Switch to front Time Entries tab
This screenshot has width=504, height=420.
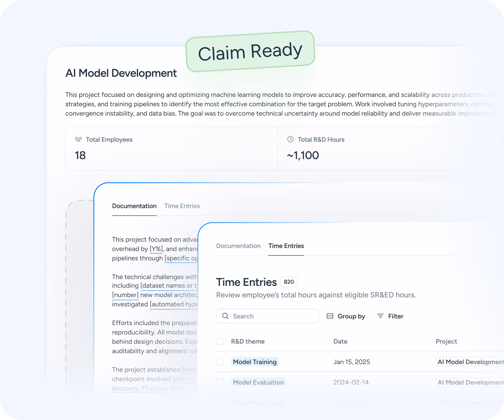[286, 246]
